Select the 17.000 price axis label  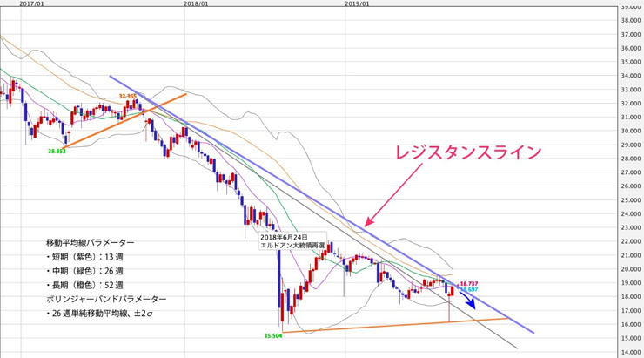(x=632, y=311)
